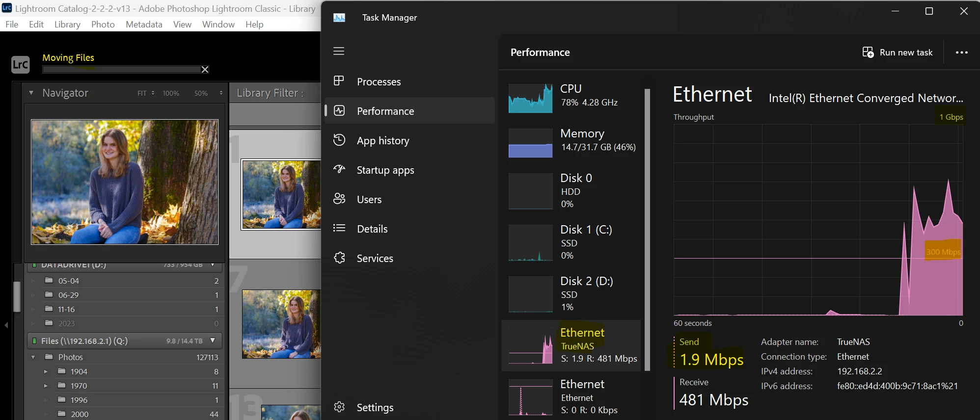Go to the Startup apps page
The height and width of the screenshot is (420, 980).
click(x=409, y=170)
